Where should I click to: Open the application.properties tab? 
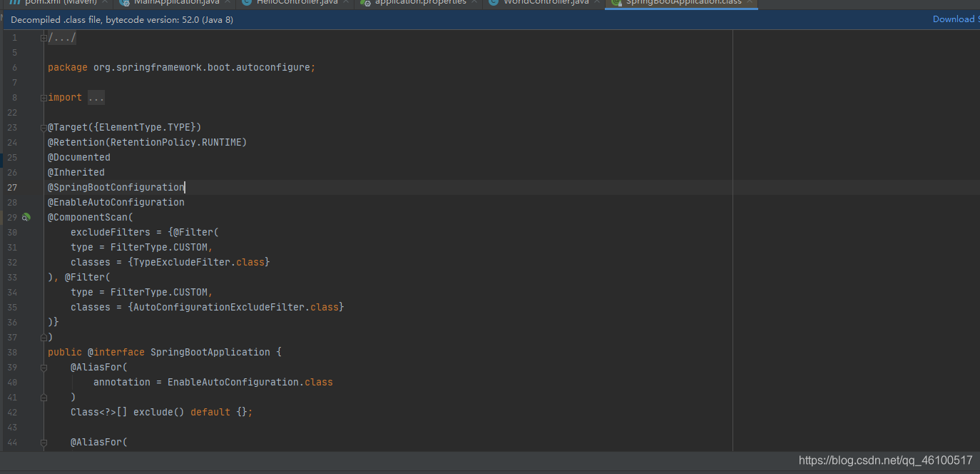(418, 3)
